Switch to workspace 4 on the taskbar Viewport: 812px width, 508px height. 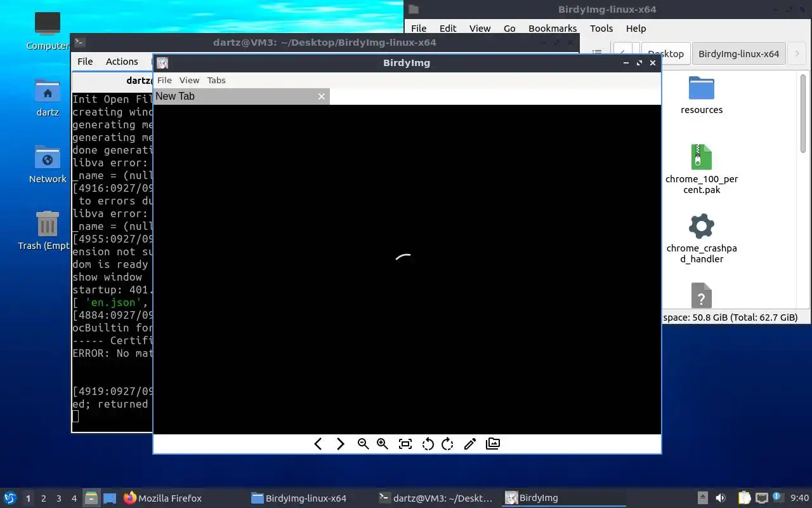click(x=74, y=498)
